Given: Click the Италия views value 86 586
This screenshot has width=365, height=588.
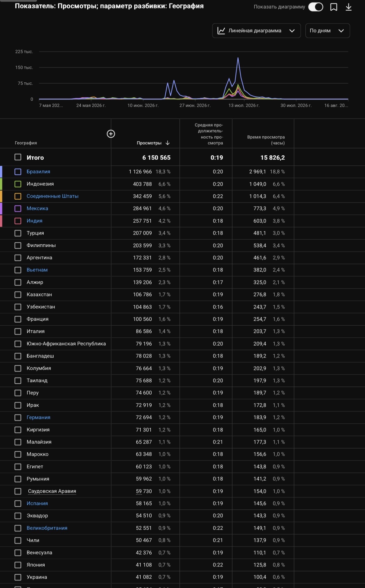Looking at the screenshot, I should pos(144,331).
